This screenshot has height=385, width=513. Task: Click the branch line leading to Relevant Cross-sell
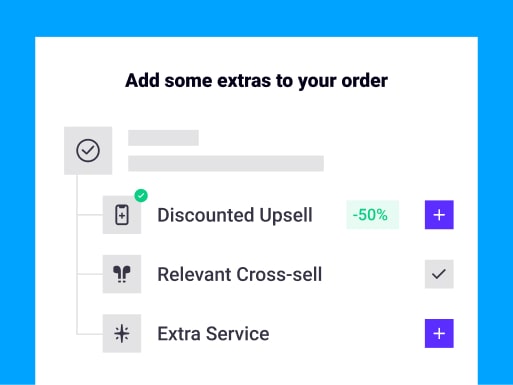click(x=90, y=274)
